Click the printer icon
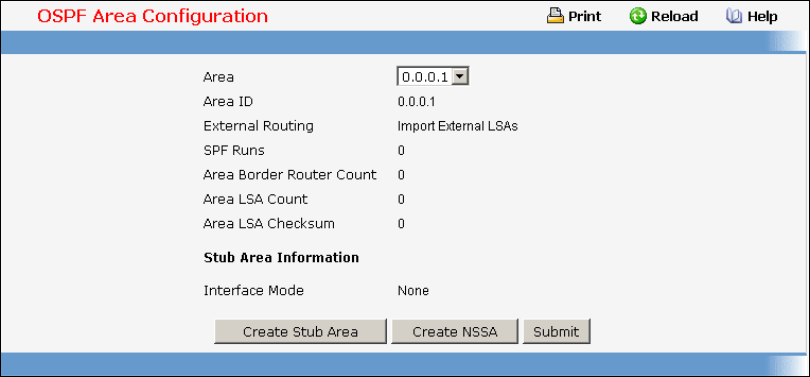 pyautogui.click(x=555, y=17)
